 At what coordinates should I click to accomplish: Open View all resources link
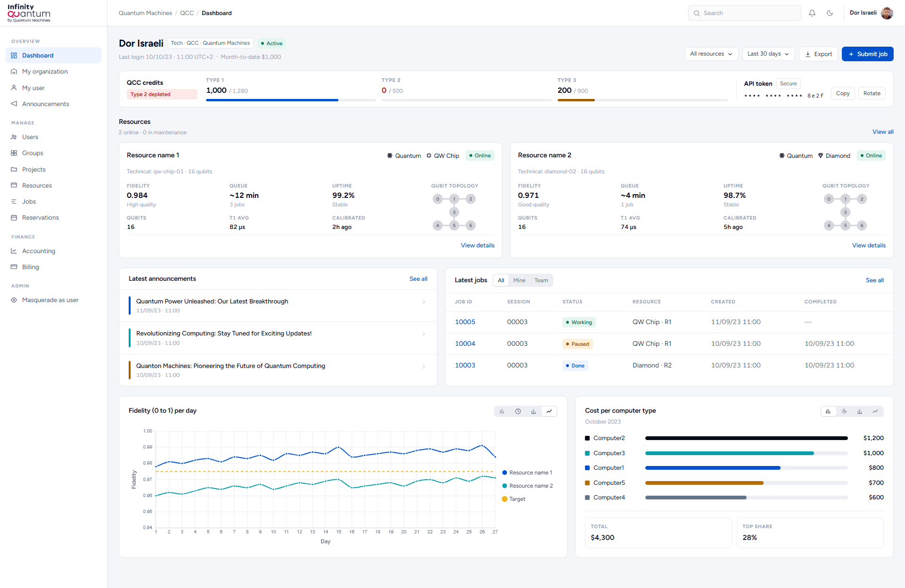[883, 132]
